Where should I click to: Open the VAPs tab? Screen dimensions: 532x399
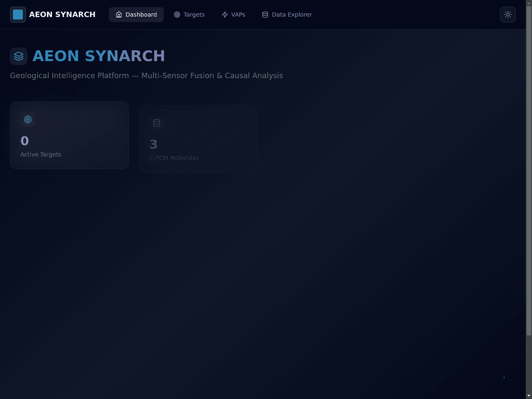234,15
